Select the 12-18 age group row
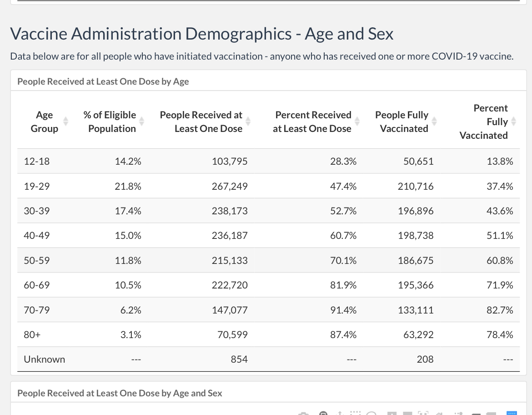This screenshot has width=532, height=415. pyautogui.click(x=268, y=161)
